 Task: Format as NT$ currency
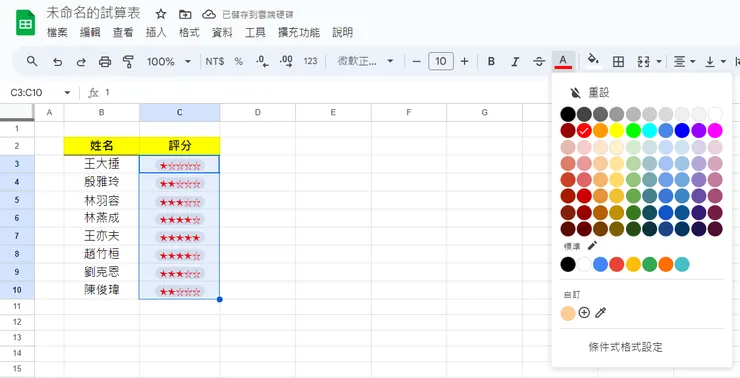point(215,61)
